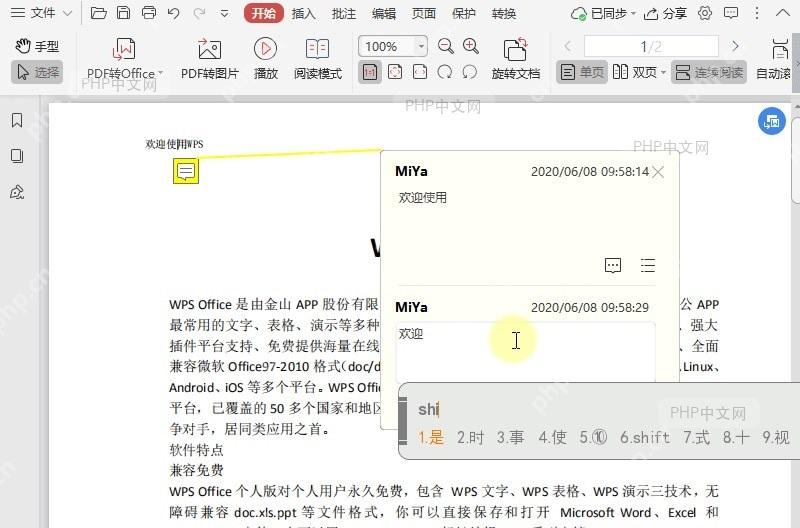This screenshot has height=528, width=800.
Task: Click the zoom out magnifier
Action: tap(445, 46)
